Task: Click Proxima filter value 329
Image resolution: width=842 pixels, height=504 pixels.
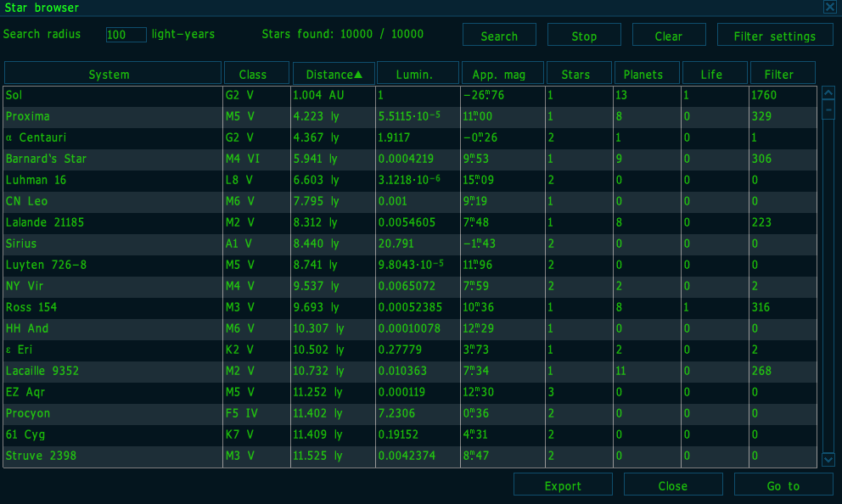Action: coord(761,116)
